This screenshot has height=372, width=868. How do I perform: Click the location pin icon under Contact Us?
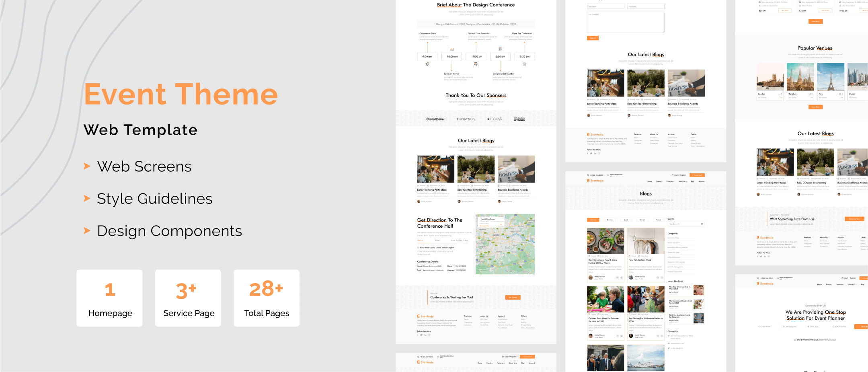point(669,336)
